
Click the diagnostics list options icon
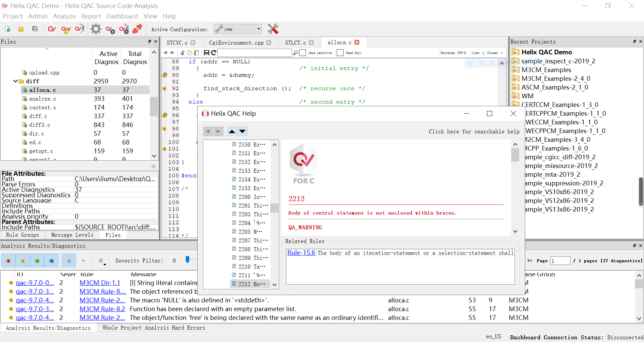point(102,261)
